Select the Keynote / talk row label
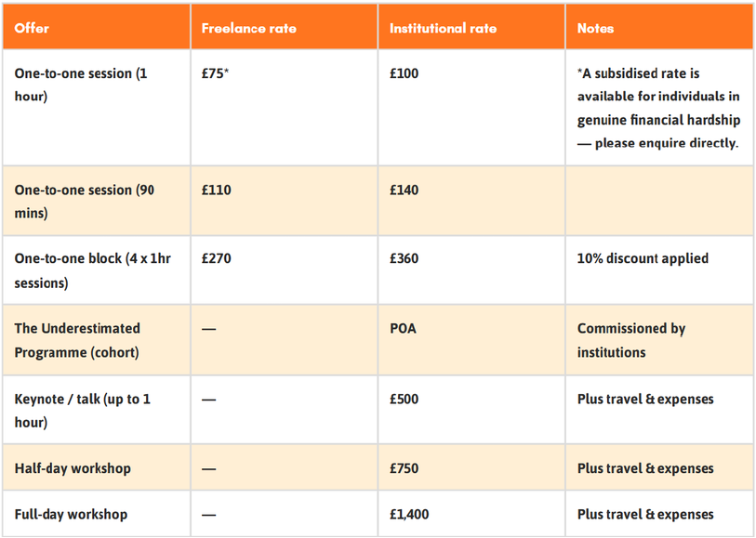Screen dimensions: 756x538 [83, 410]
